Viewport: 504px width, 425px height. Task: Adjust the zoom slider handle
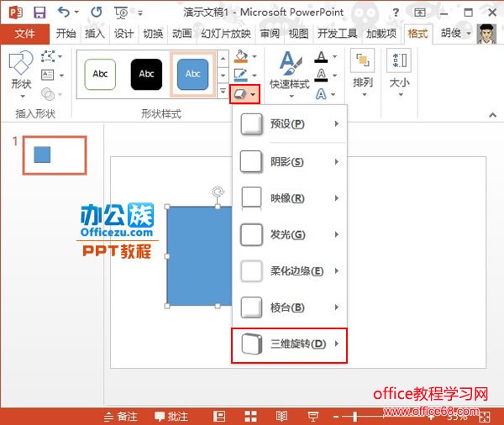point(354,417)
